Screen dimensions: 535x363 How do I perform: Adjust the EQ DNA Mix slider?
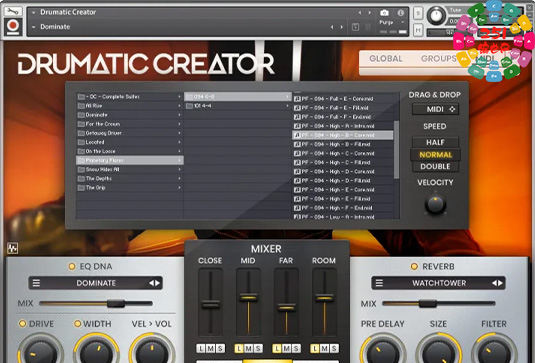coord(96,303)
